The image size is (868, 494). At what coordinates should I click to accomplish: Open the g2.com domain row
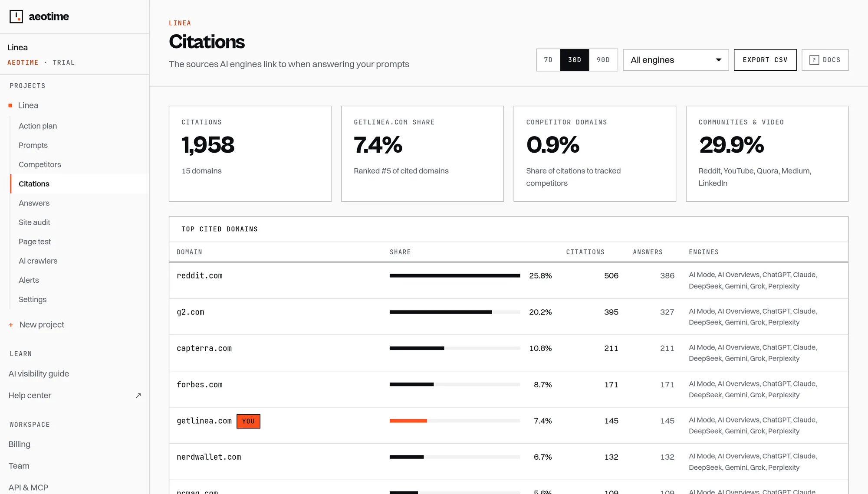(x=508, y=317)
